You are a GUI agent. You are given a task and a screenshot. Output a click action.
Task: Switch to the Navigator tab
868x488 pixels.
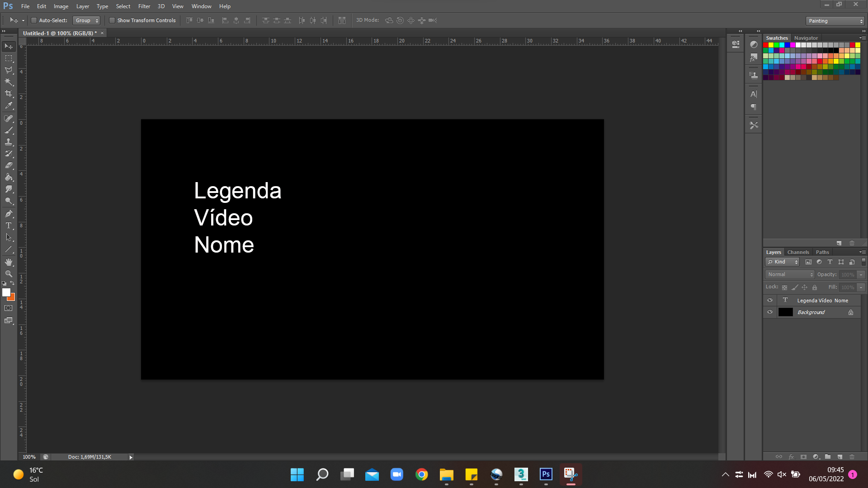[x=806, y=38]
